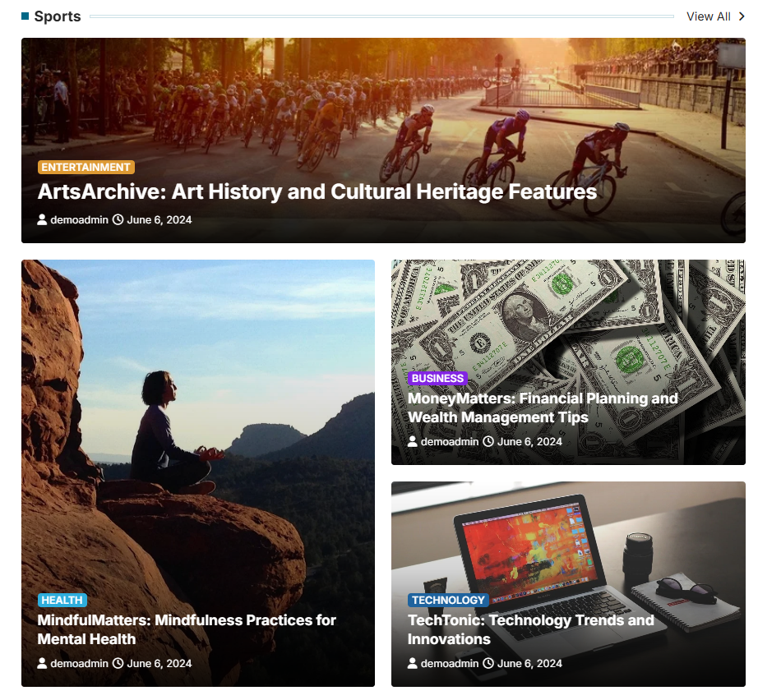This screenshot has height=700, width=758.
Task: Select the HEALTH category badge
Action: pos(62,600)
